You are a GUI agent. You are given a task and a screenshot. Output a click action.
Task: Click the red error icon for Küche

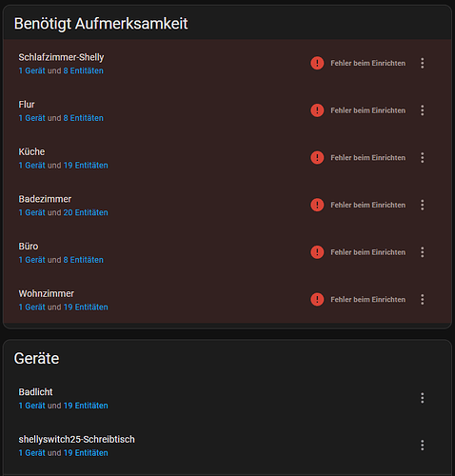[317, 158]
